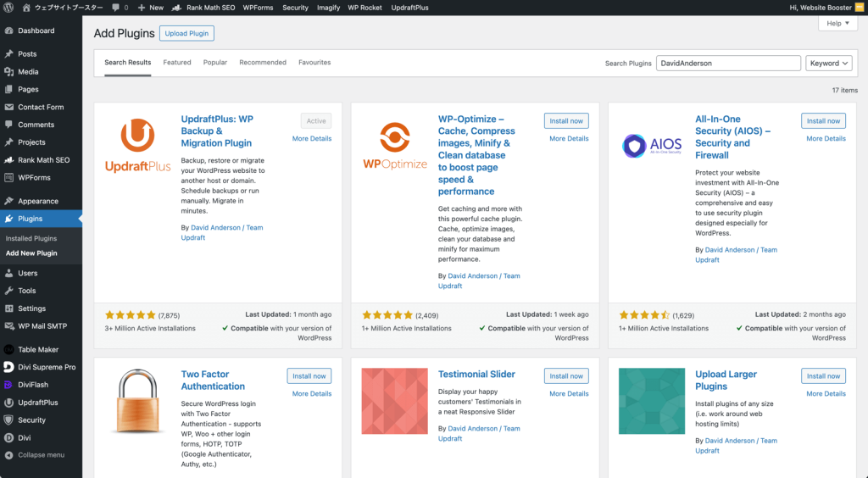Click the WP Mail SMTP icon
Screen dimensions: 868x478
tap(8, 326)
